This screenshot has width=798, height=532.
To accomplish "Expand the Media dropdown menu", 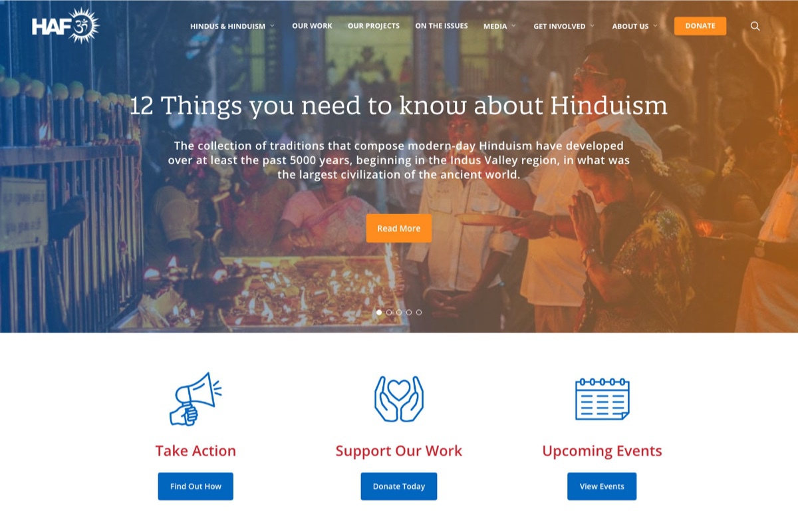I will (x=499, y=26).
